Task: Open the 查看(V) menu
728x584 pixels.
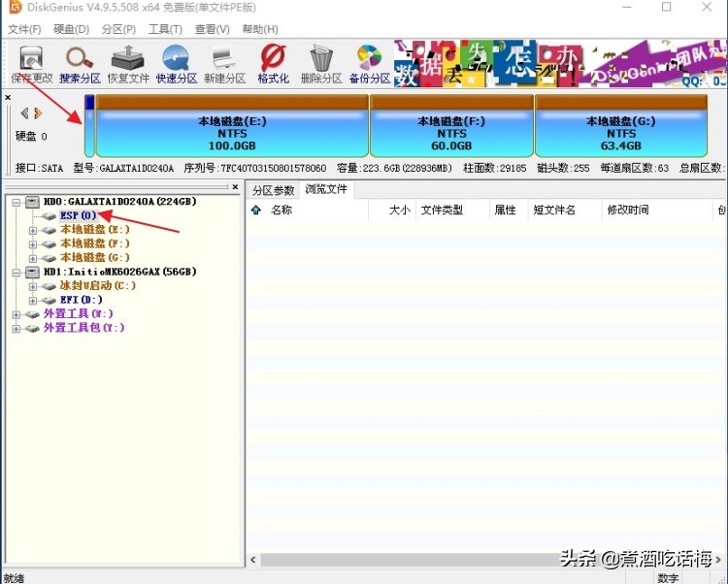Action: [x=213, y=29]
